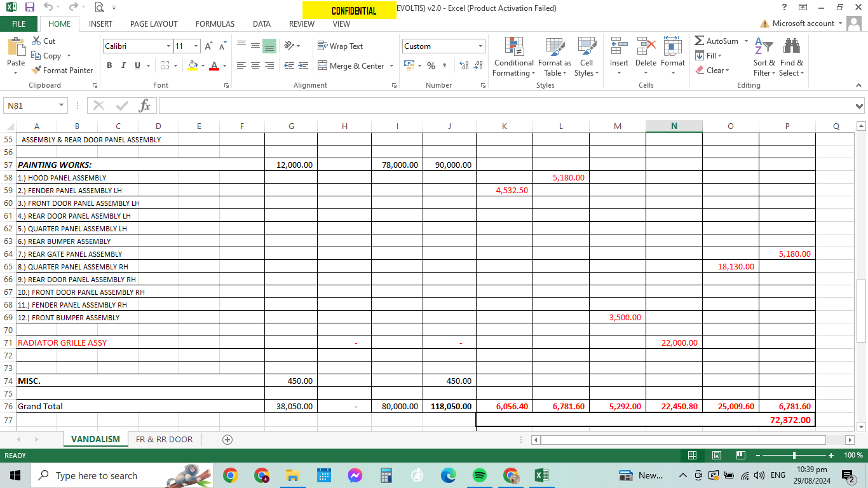Switch to the PAGE LAYOUT ribbon tab

[x=154, y=24]
